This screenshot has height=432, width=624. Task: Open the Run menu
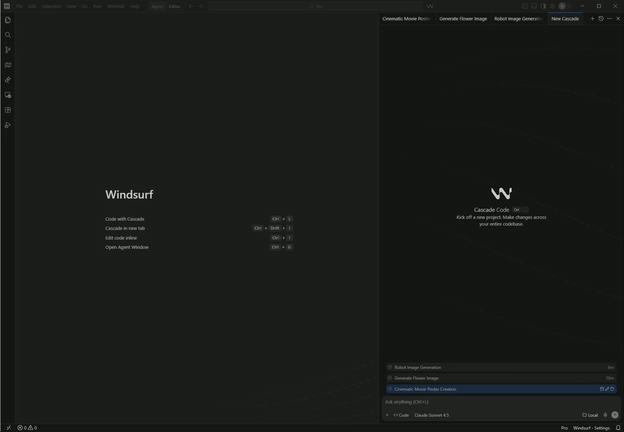(97, 6)
